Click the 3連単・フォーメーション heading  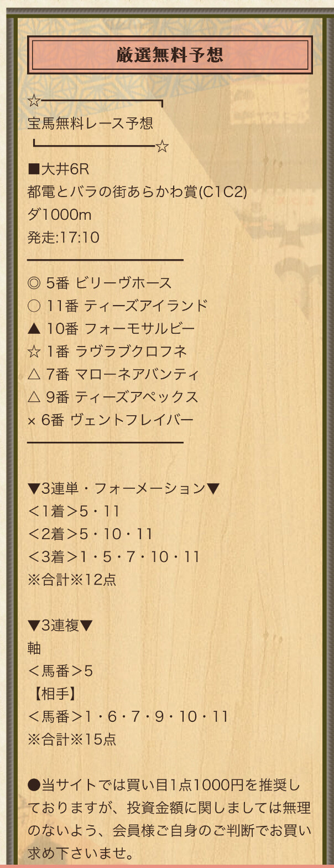[124, 488]
